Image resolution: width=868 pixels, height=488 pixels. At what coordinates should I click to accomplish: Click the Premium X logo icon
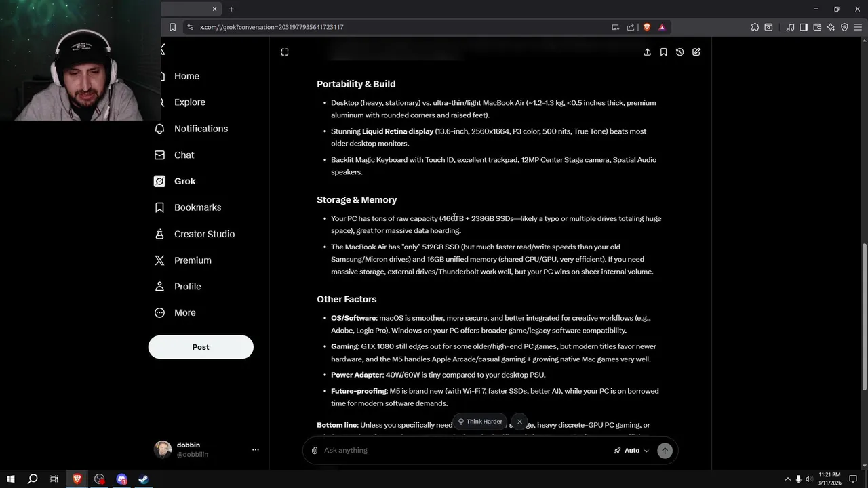tap(159, 260)
